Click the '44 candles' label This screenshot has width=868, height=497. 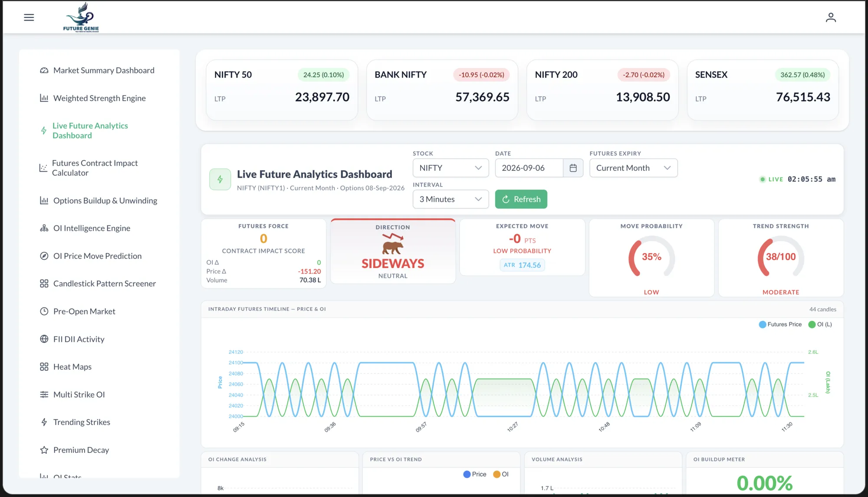tap(822, 309)
